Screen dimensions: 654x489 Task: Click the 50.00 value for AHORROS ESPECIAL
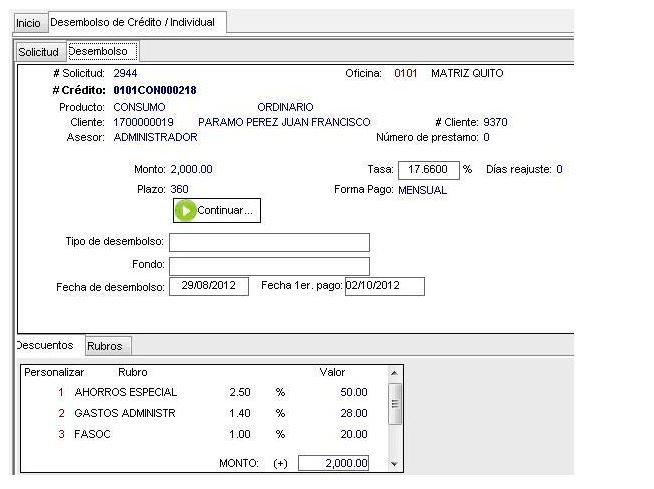pos(354,393)
